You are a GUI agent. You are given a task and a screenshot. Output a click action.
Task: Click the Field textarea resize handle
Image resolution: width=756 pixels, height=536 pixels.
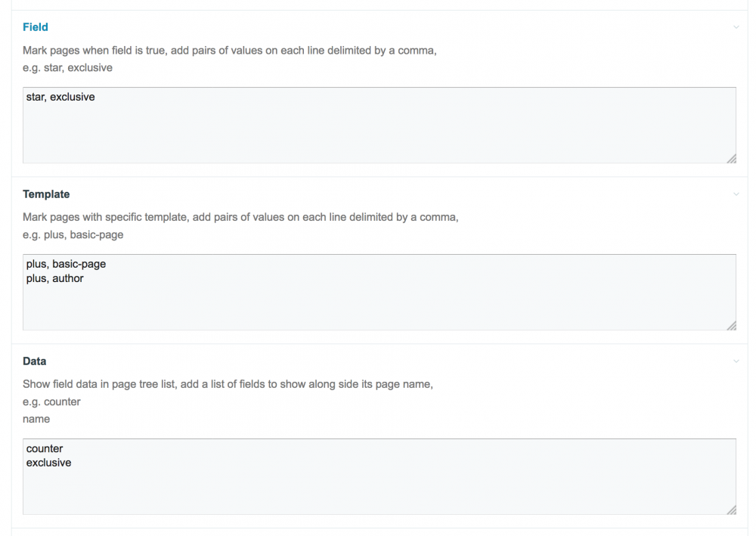(731, 158)
